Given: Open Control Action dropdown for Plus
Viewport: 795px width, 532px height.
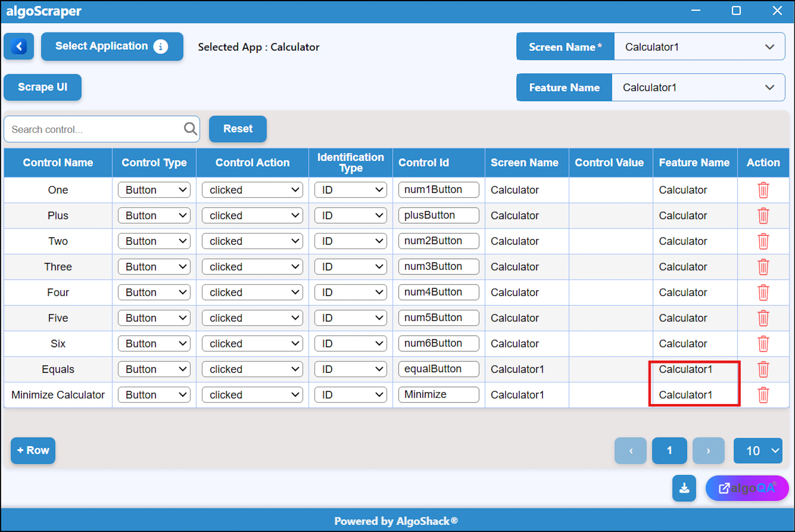Looking at the screenshot, I should (252, 215).
